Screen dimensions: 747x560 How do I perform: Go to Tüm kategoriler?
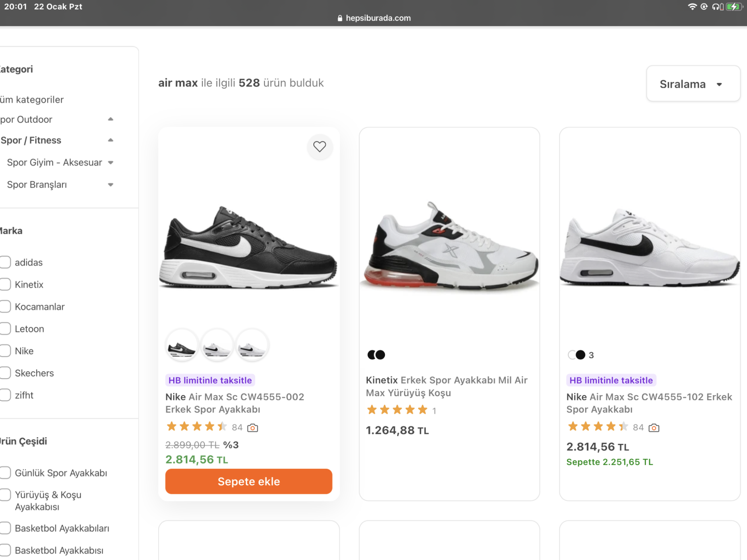coord(32,100)
